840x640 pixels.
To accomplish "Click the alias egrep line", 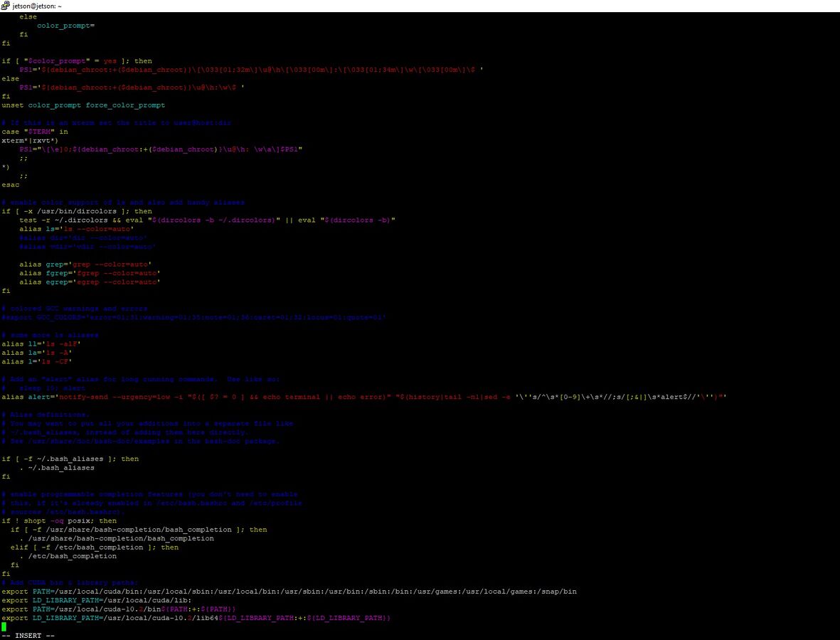I will tap(90, 282).
